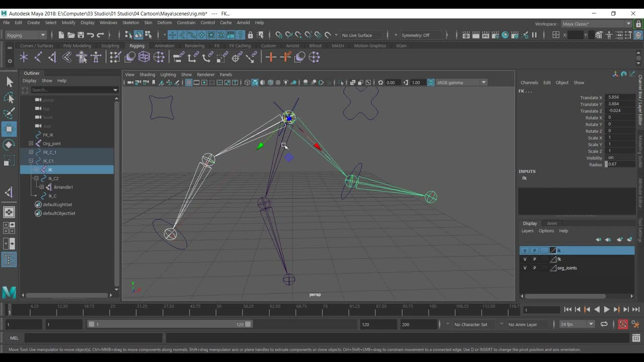Expand the Org_joint node in Outliner
The width and height of the screenshot is (644, 362).
click(x=31, y=144)
